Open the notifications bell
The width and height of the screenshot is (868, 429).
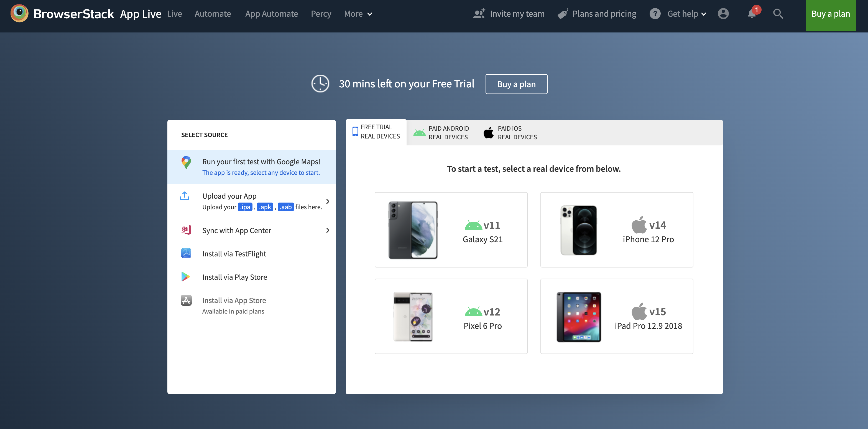pyautogui.click(x=751, y=14)
